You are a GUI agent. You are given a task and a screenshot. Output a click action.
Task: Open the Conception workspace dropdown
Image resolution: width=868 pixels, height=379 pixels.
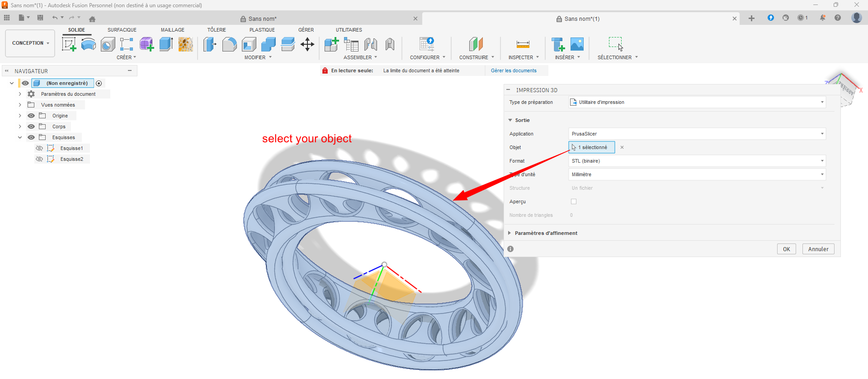tap(30, 43)
